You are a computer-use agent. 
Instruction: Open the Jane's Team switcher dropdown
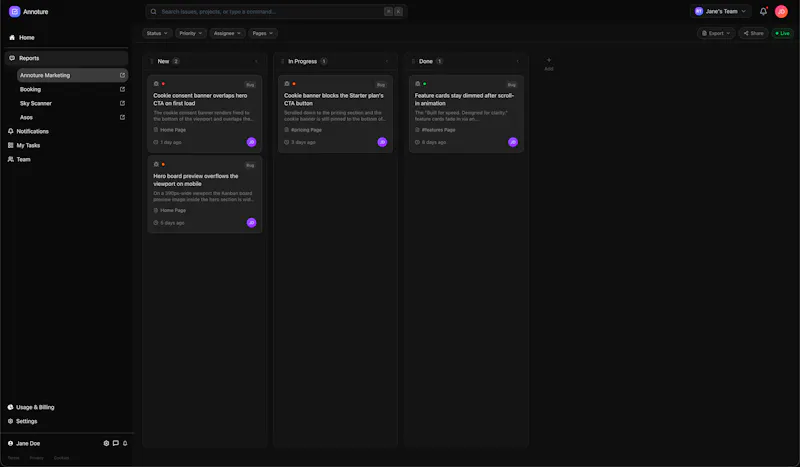[720, 11]
